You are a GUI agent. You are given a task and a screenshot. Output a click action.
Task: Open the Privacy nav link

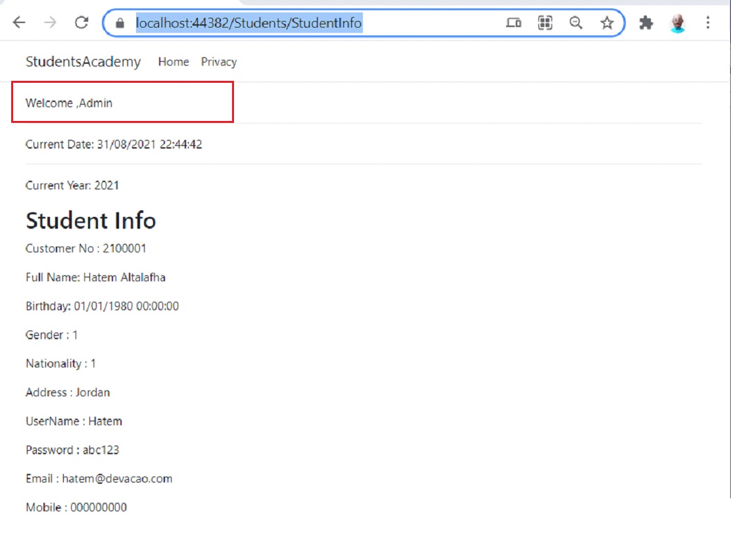coord(219,62)
